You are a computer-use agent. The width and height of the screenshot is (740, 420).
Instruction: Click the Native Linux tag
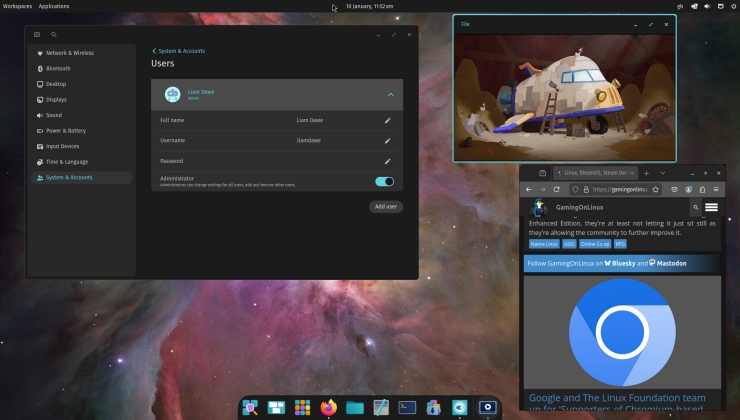pos(543,243)
